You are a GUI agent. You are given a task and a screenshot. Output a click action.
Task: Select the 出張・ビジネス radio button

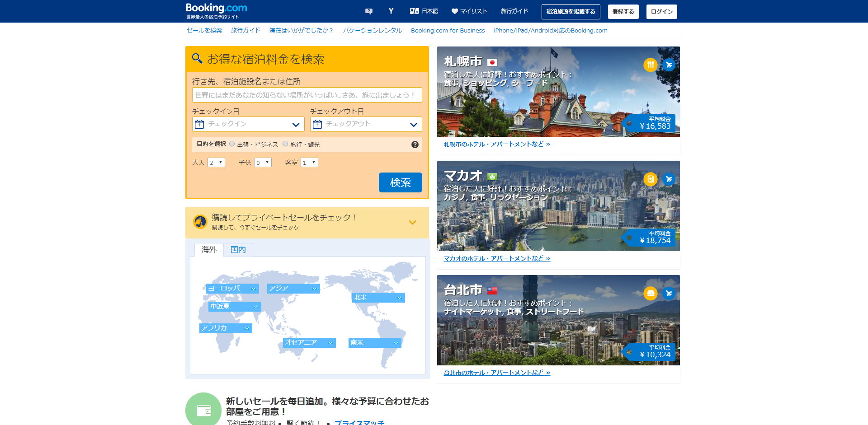click(x=231, y=144)
